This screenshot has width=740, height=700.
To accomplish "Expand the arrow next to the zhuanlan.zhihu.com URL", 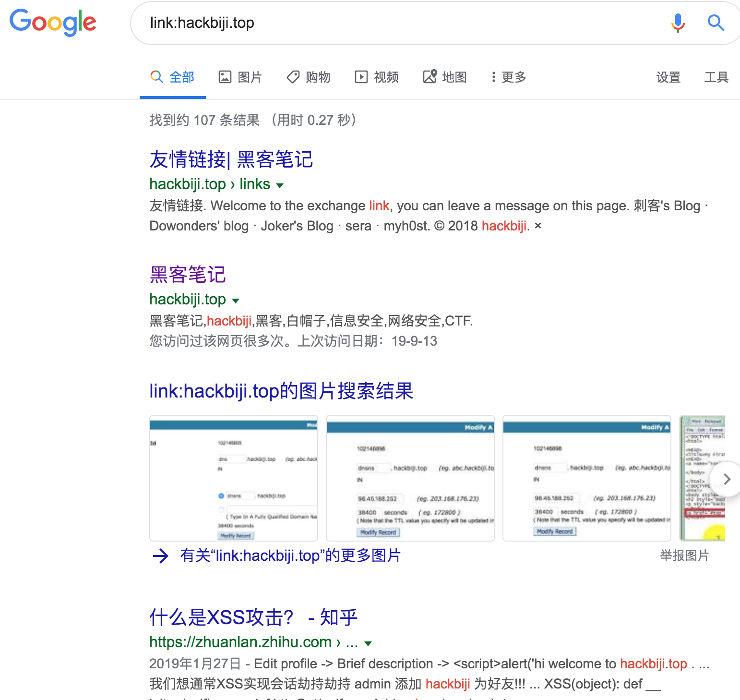I will point(368,643).
